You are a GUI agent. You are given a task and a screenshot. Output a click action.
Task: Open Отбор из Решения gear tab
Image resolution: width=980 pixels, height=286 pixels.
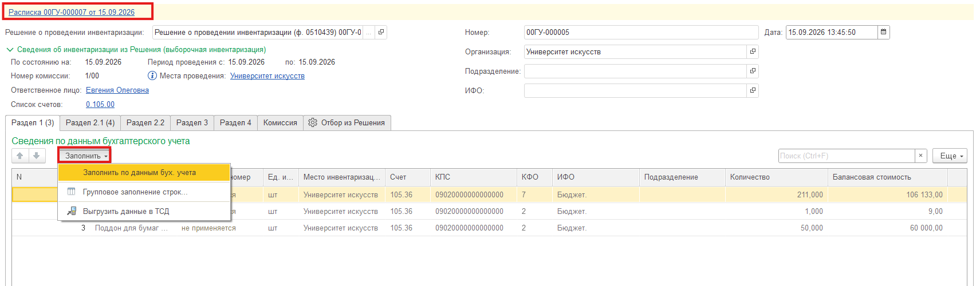347,122
